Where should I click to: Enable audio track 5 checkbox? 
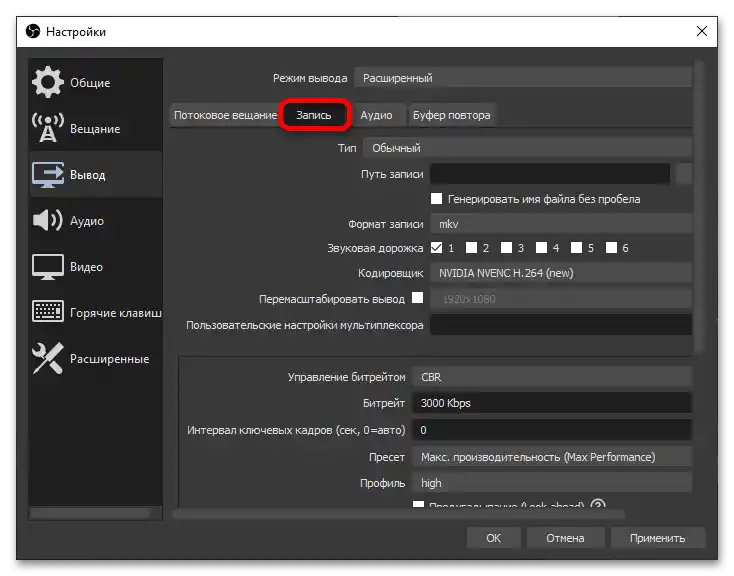pos(576,247)
